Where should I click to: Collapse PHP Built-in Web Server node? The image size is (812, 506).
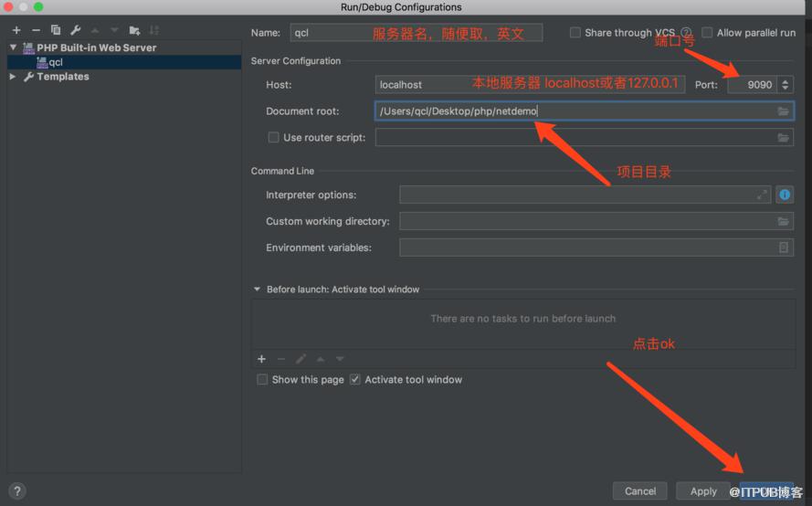(x=13, y=47)
